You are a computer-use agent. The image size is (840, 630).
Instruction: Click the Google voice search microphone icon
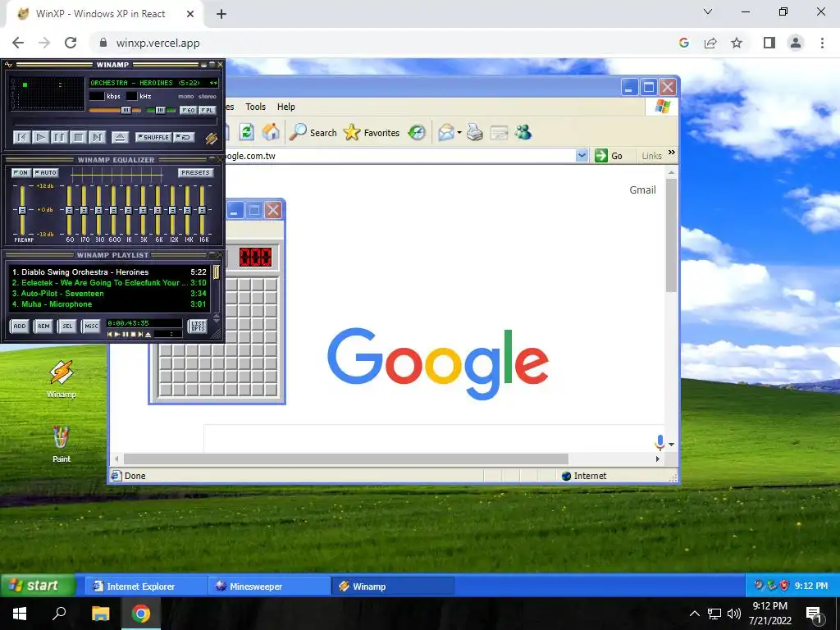click(x=660, y=442)
